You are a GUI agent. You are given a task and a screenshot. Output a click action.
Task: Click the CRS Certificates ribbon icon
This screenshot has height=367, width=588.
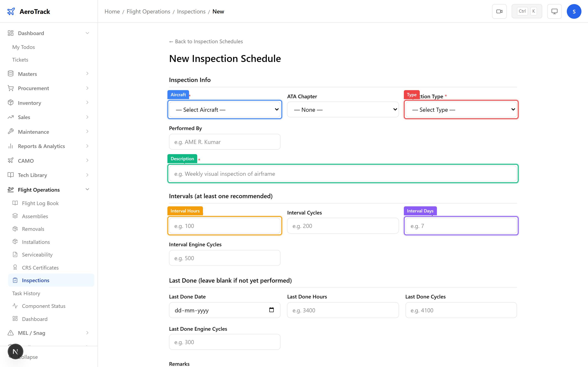click(x=15, y=267)
